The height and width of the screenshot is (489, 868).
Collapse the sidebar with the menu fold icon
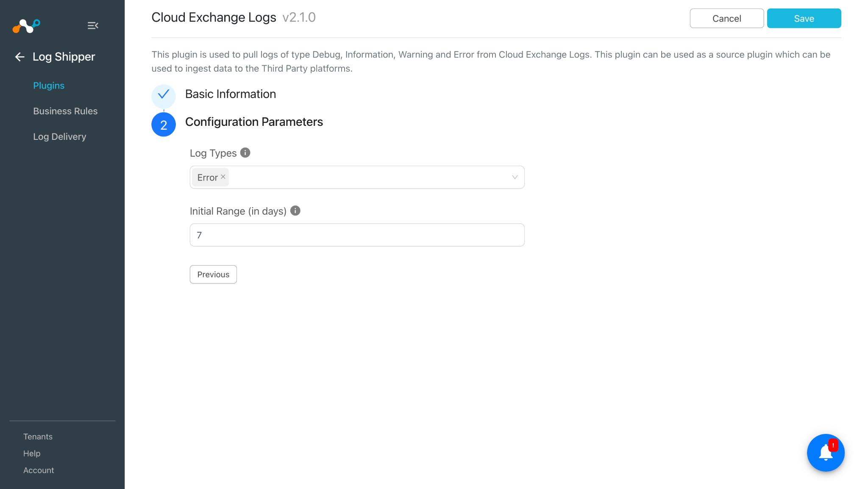coord(93,26)
